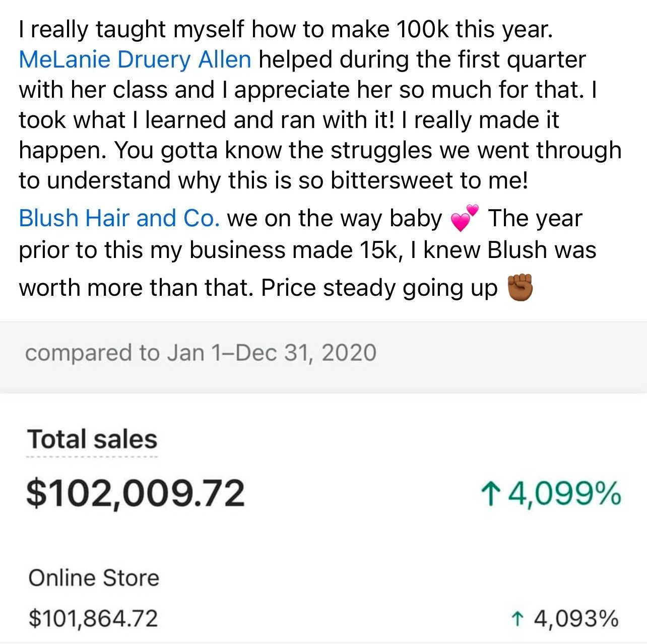Click the $102,009.72 total sales amount
Image resolution: width=647 pixels, height=644 pixels.
pos(135,493)
